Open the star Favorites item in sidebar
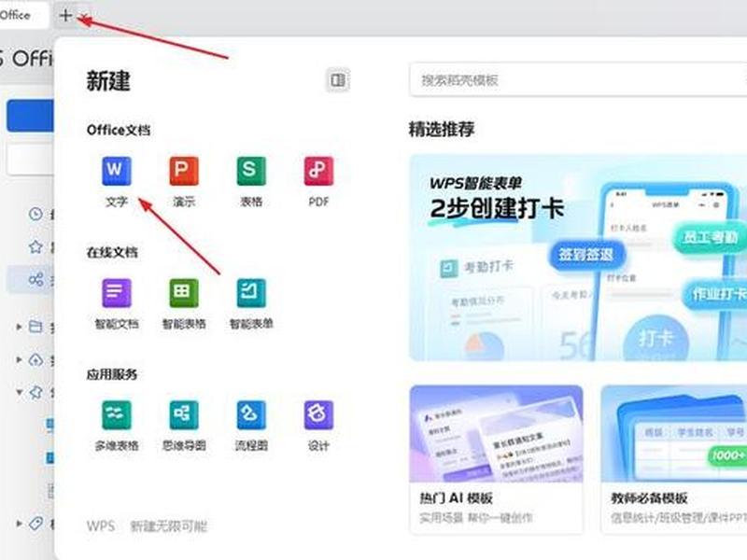This screenshot has width=747, height=560. tap(35, 246)
